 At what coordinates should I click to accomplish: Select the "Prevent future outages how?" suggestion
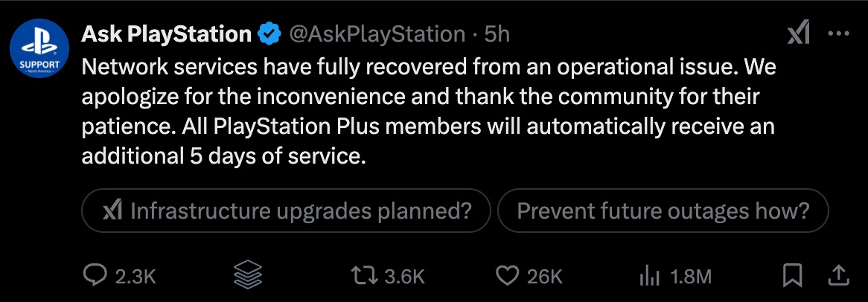pos(663,211)
